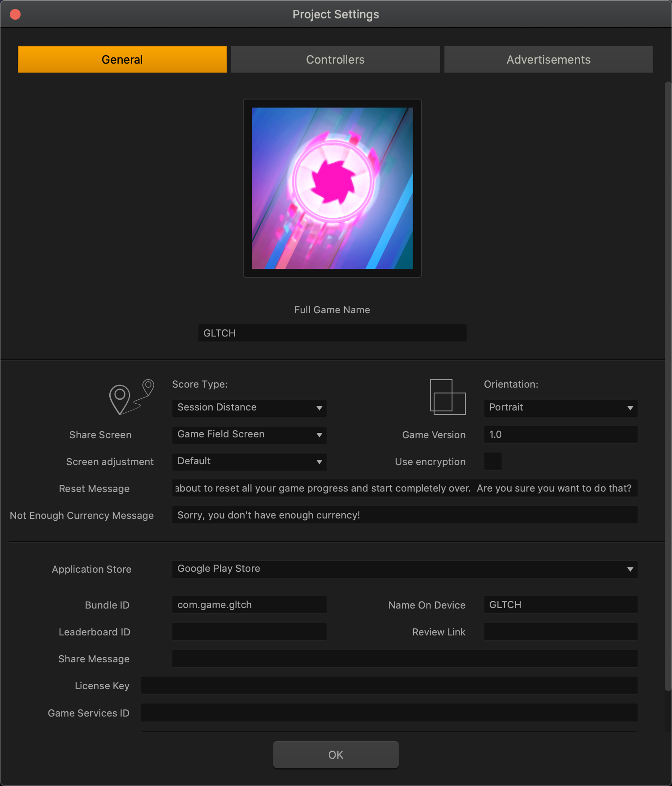Click the score type map pin icon

(x=132, y=397)
